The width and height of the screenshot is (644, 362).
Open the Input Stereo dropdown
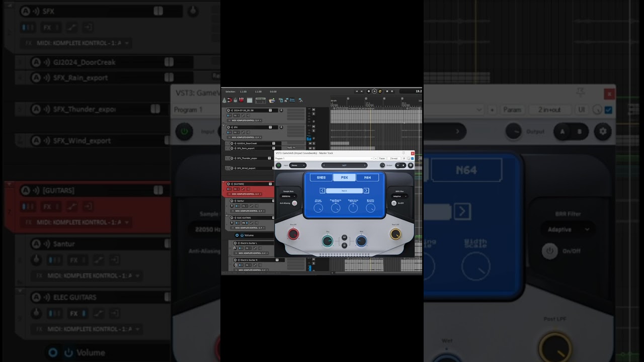click(298, 165)
